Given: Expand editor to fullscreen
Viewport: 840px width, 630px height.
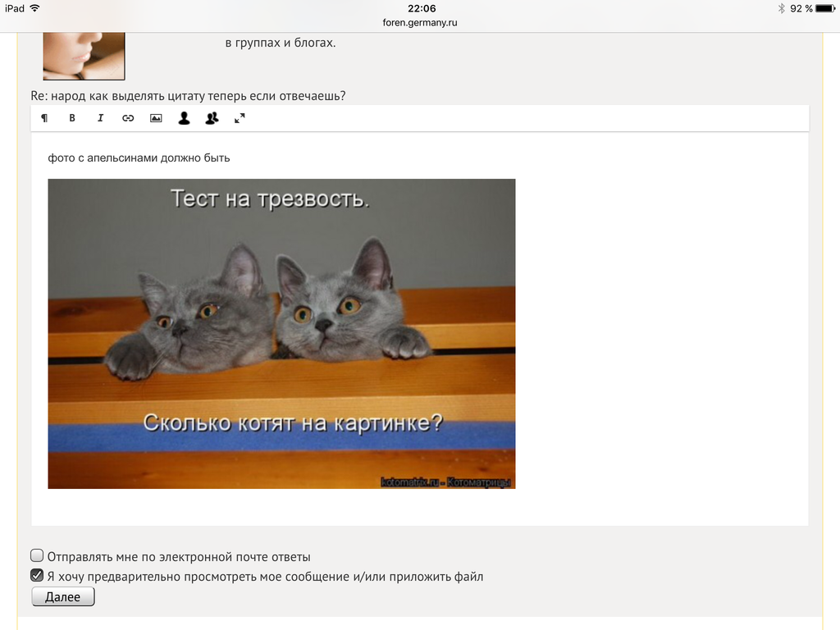Looking at the screenshot, I should [x=240, y=118].
